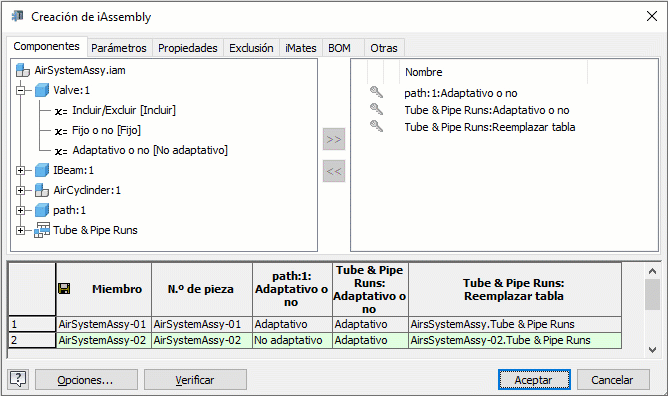Select AirSystemAssy.iam root node label

80,70
